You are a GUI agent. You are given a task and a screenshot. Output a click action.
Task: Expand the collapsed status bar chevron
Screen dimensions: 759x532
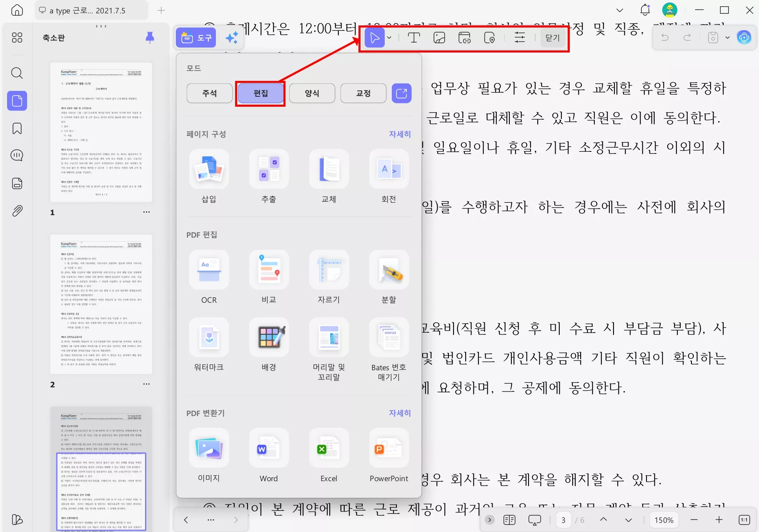click(489, 519)
